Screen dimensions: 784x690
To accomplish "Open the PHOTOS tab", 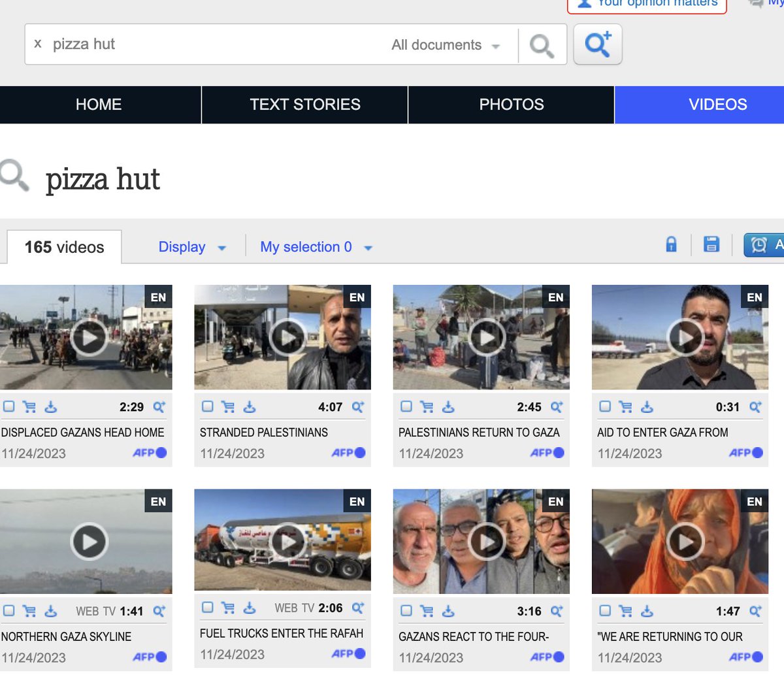I will point(512,105).
